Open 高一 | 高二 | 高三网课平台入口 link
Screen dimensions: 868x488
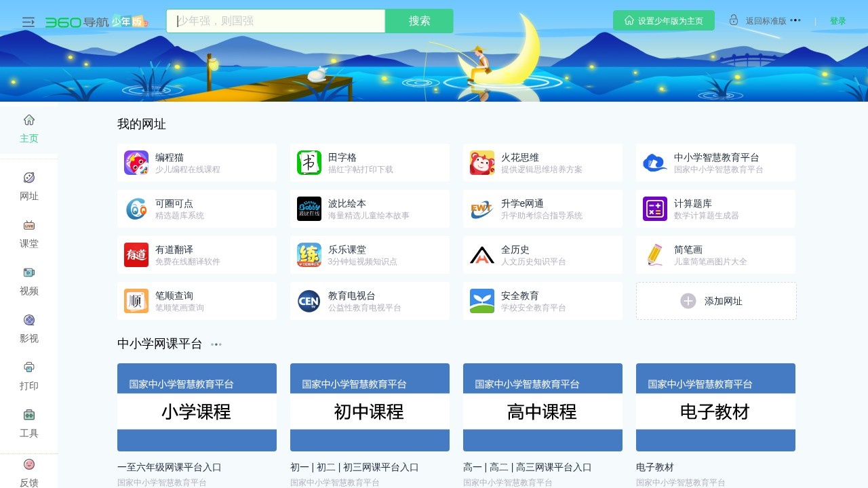528,467
